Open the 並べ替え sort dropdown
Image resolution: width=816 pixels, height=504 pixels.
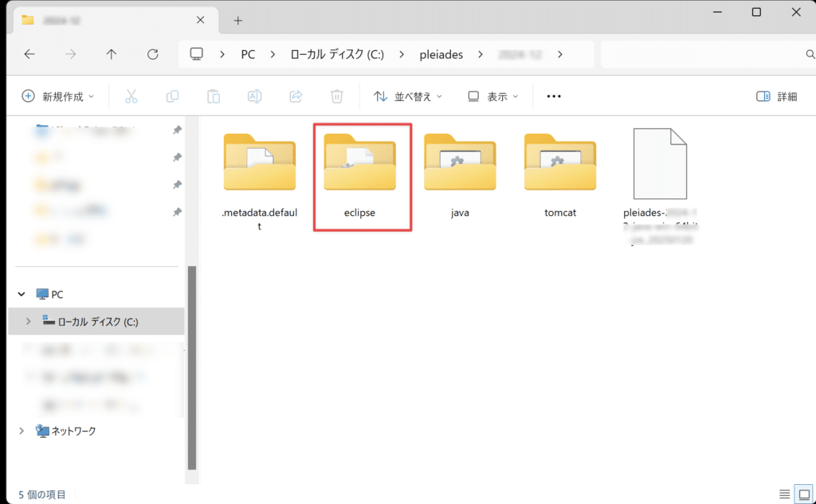point(407,96)
